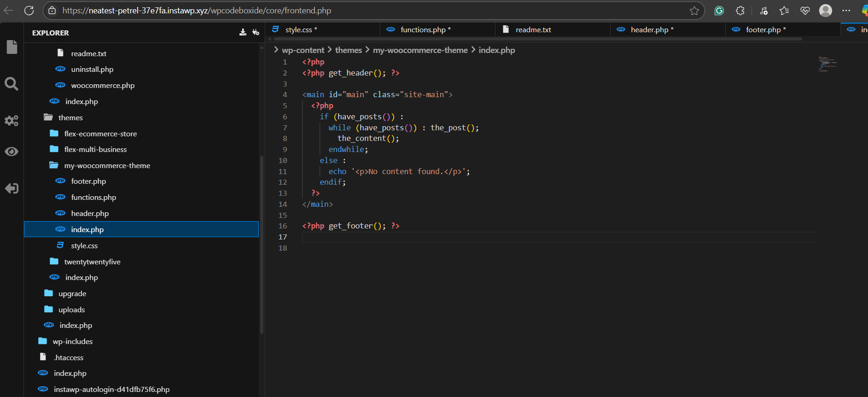The width and height of the screenshot is (868, 397).
Task: Click the tools icon beside download in Explorer
Action: [x=256, y=32]
